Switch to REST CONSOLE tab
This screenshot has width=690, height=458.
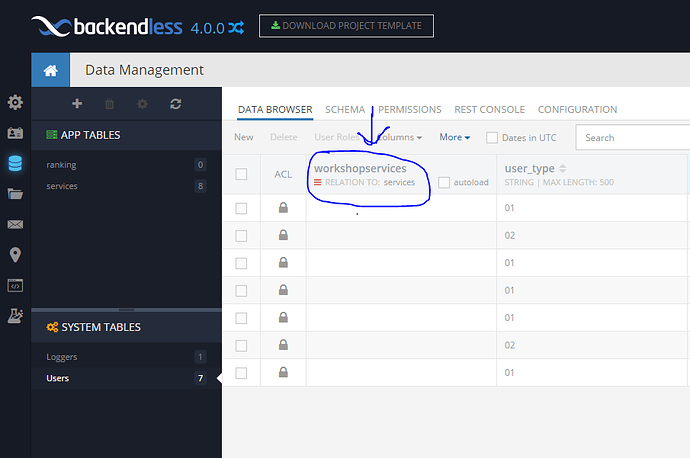[x=489, y=110]
